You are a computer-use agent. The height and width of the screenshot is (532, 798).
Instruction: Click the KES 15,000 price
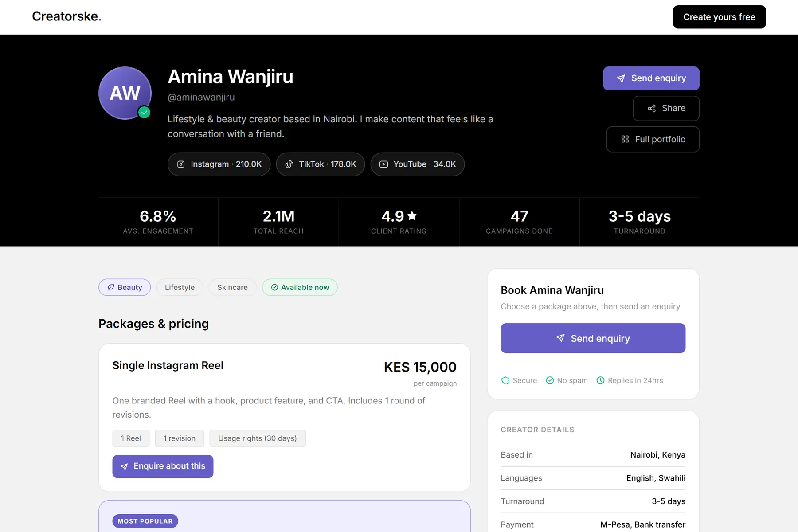click(420, 367)
